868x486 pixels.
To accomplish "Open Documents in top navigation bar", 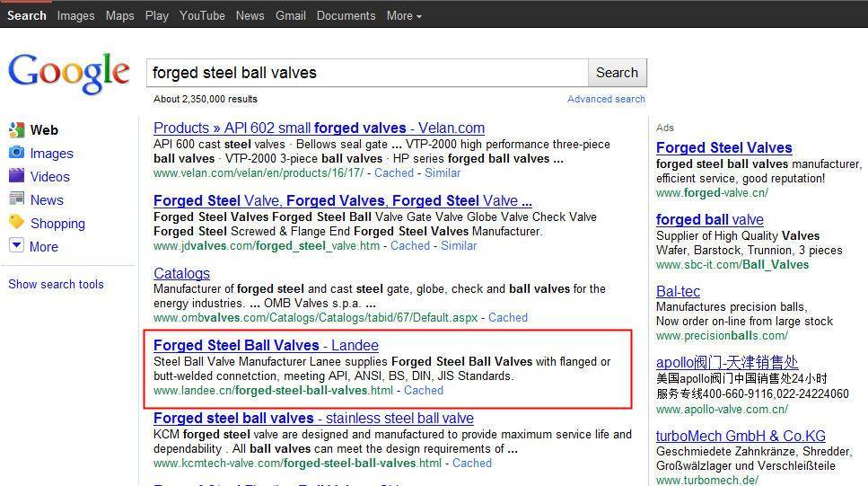I will pos(346,15).
